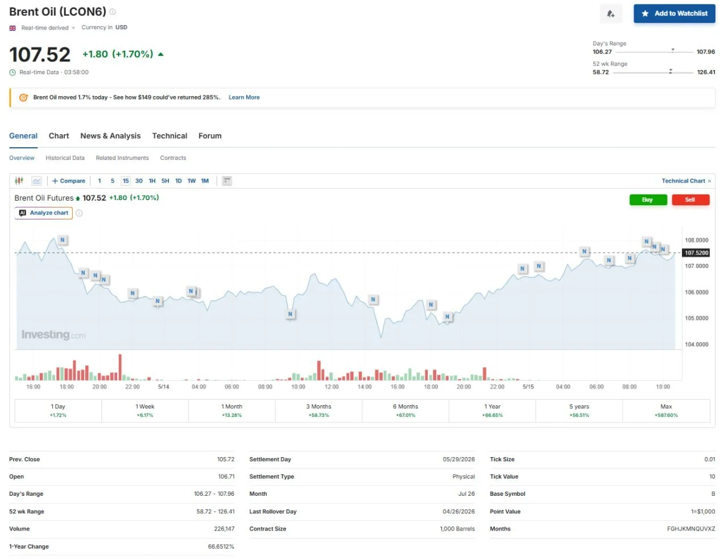This screenshot has width=728, height=560.
Task: Click the 52 wk Range slider marker
Action: coord(671,71)
